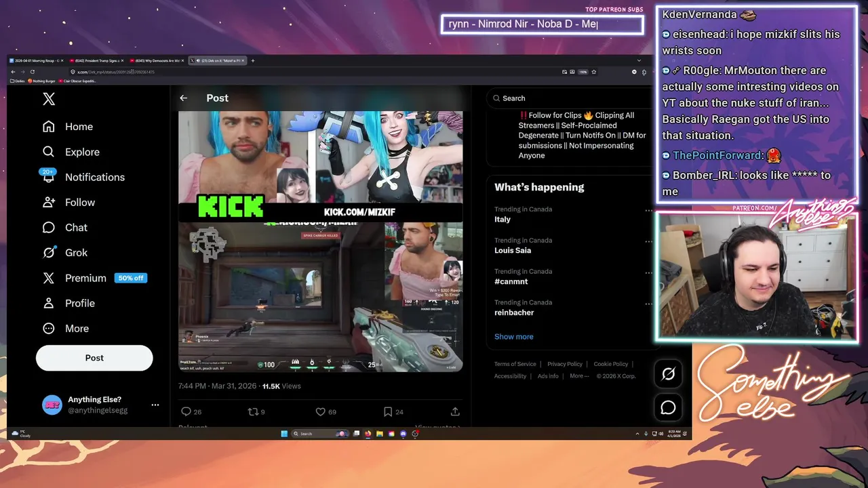Click the 7:44 PM Mar 31, 2026 timestamp
Image resolution: width=868 pixels, height=488 pixels.
[x=217, y=386]
